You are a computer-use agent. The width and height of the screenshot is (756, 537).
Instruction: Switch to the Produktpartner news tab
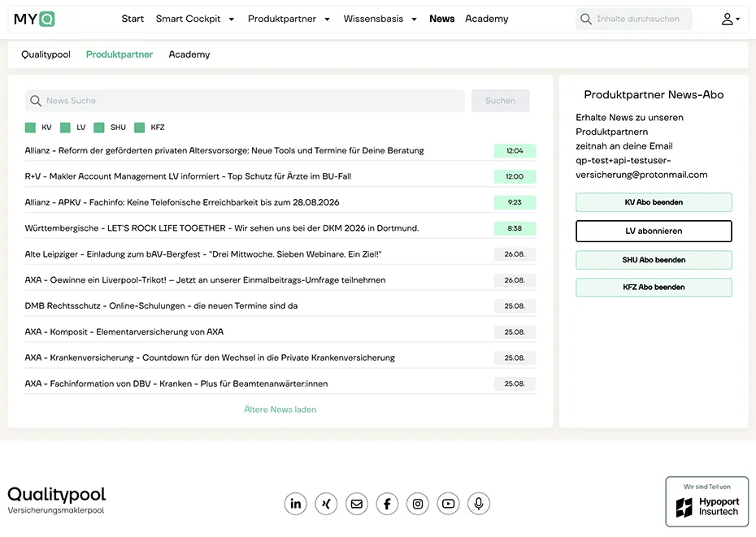click(x=119, y=54)
